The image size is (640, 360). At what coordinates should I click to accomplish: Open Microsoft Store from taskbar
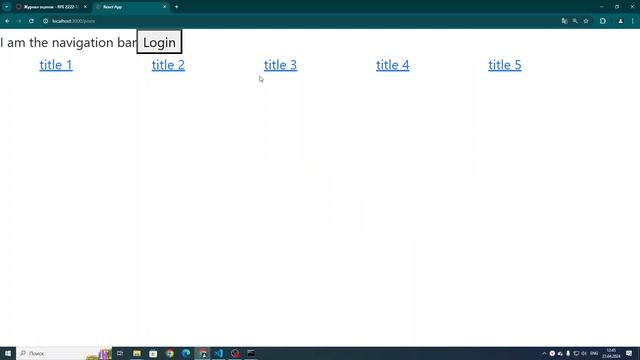pyautogui.click(x=153, y=353)
